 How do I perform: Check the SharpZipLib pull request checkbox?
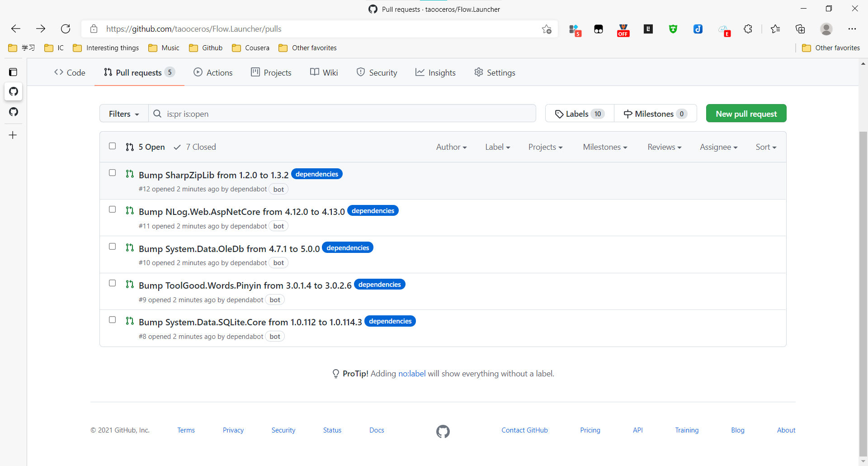tap(113, 173)
